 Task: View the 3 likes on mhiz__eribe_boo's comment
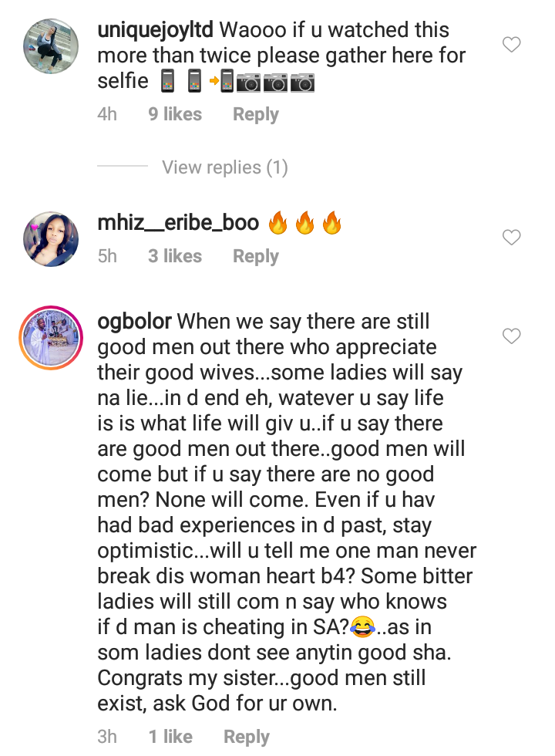[x=175, y=256]
